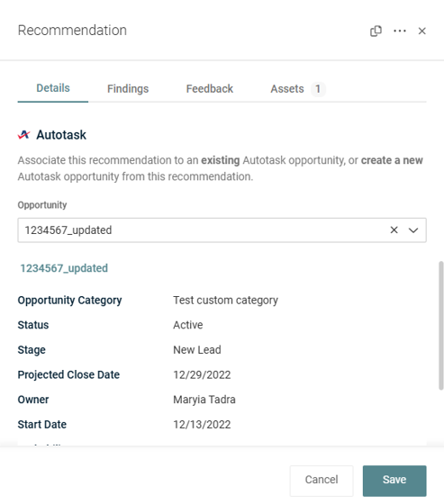Click the Save button
This screenshot has width=444, height=504.
[394, 481]
